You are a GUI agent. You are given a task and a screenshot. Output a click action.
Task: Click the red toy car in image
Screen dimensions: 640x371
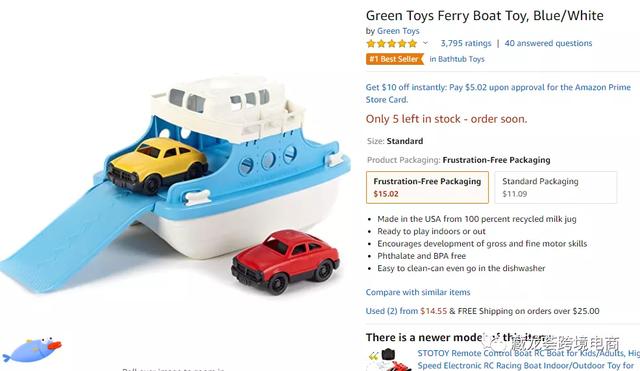[x=285, y=261]
